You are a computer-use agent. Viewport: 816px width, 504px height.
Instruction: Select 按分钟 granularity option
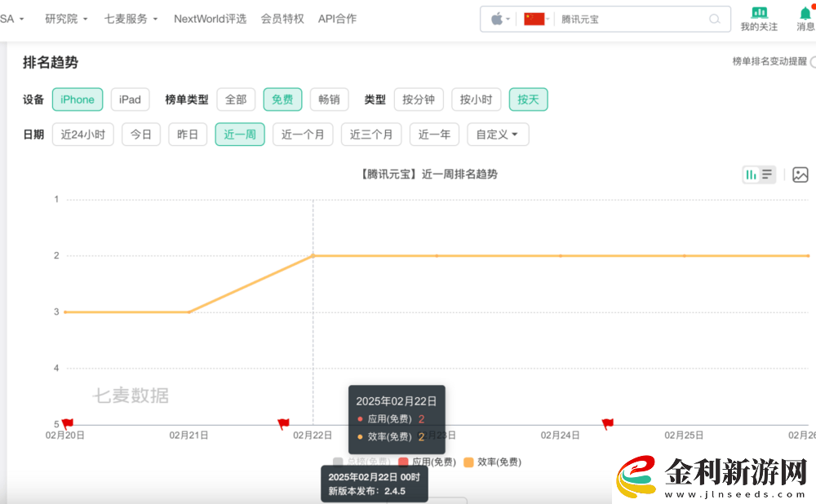pyautogui.click(x=419, y=99)
